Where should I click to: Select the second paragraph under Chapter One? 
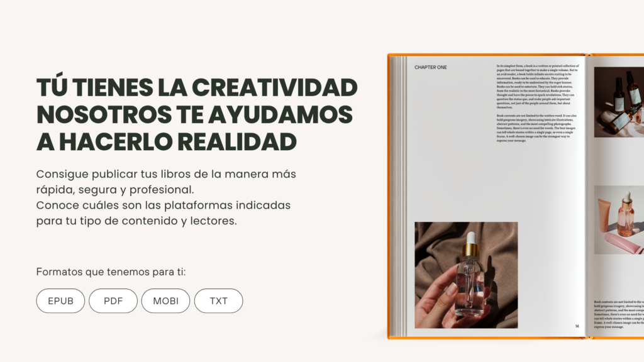(x=537, y=129)
